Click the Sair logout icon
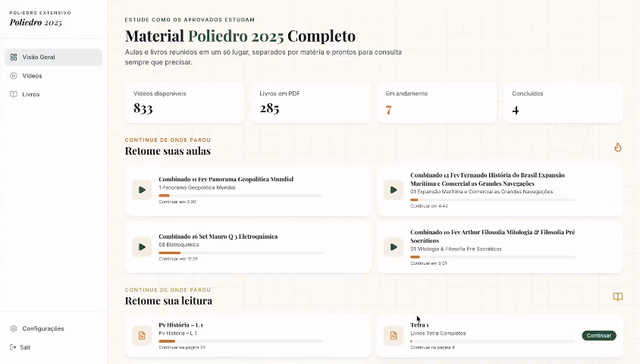Screen dimensions: 640x364 [x=13, y=347]
